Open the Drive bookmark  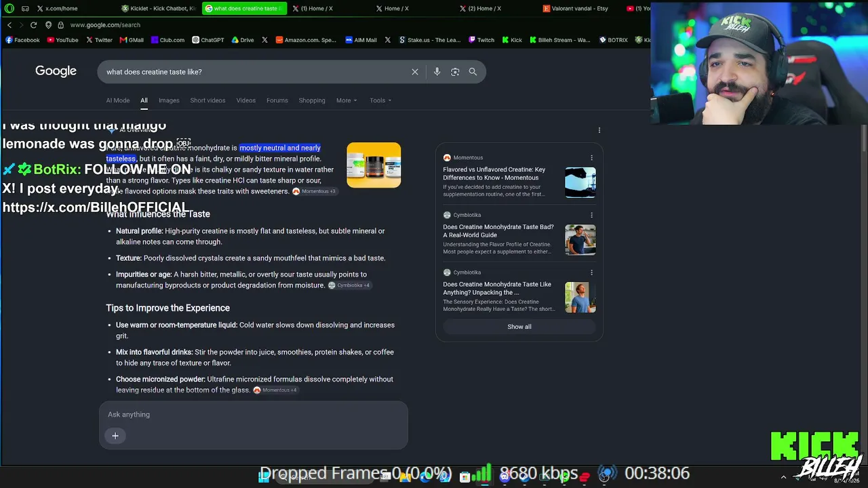click(243, 40)
